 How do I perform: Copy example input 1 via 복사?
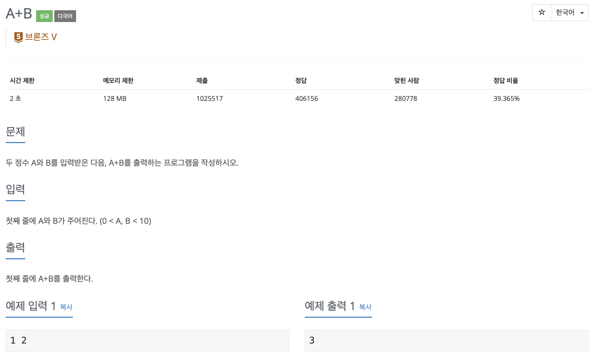tap(66, 307)
